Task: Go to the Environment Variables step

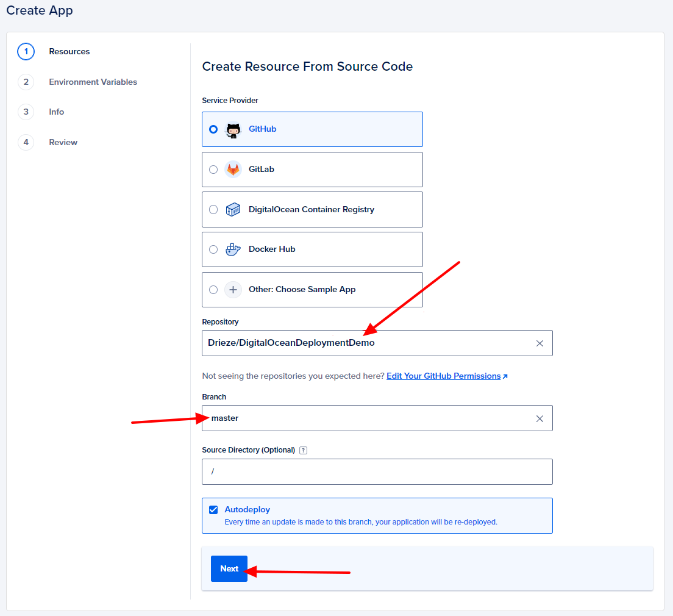Action: [x=93, y=82]
